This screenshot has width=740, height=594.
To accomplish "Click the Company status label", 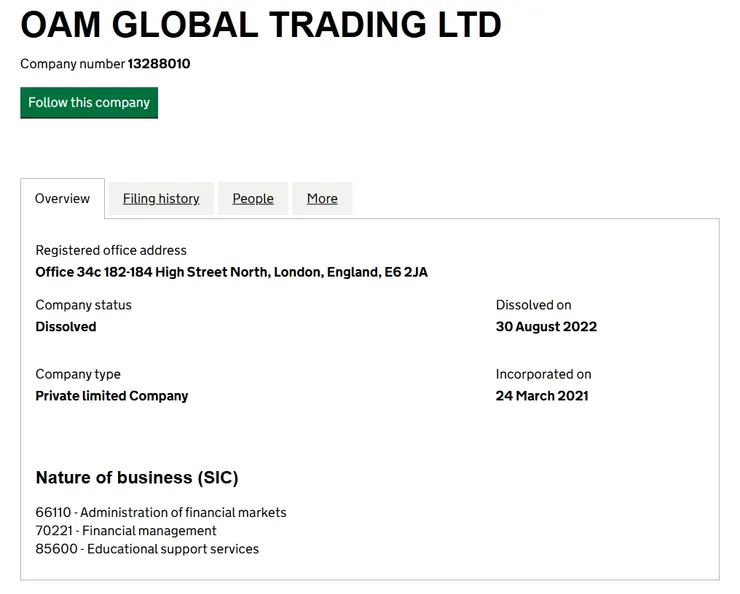I will [x=83, y=305].
